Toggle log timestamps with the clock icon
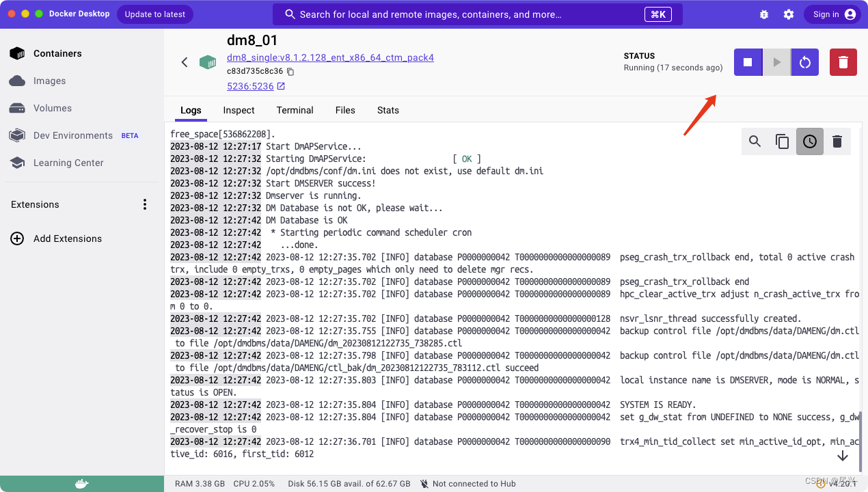This screenshot has height=492, width=868. pyautogui.click(x=809, y=141)
